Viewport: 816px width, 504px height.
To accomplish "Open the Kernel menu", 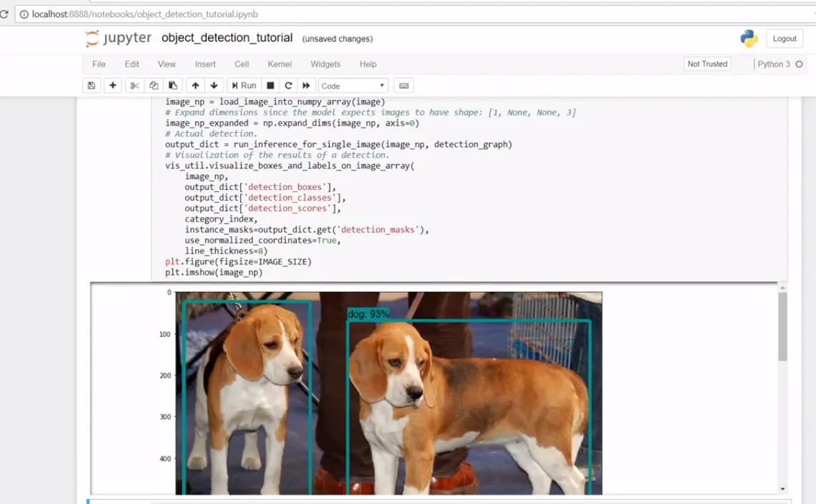I will click(279, 64).
